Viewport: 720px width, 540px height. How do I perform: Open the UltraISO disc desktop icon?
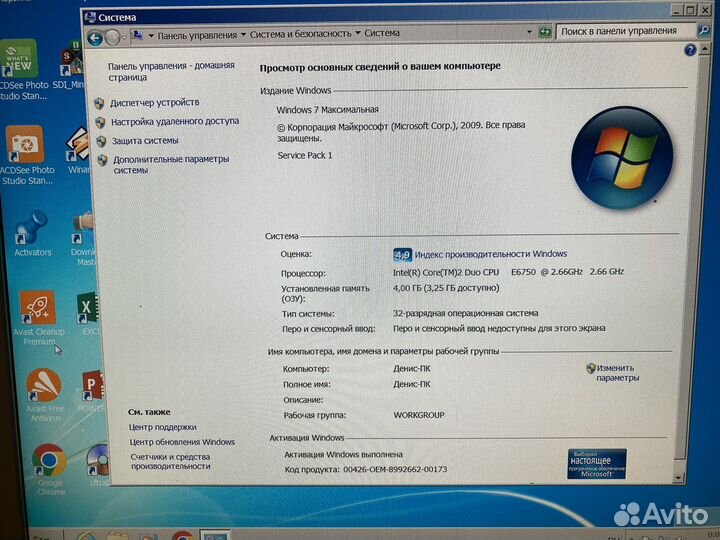98,465
